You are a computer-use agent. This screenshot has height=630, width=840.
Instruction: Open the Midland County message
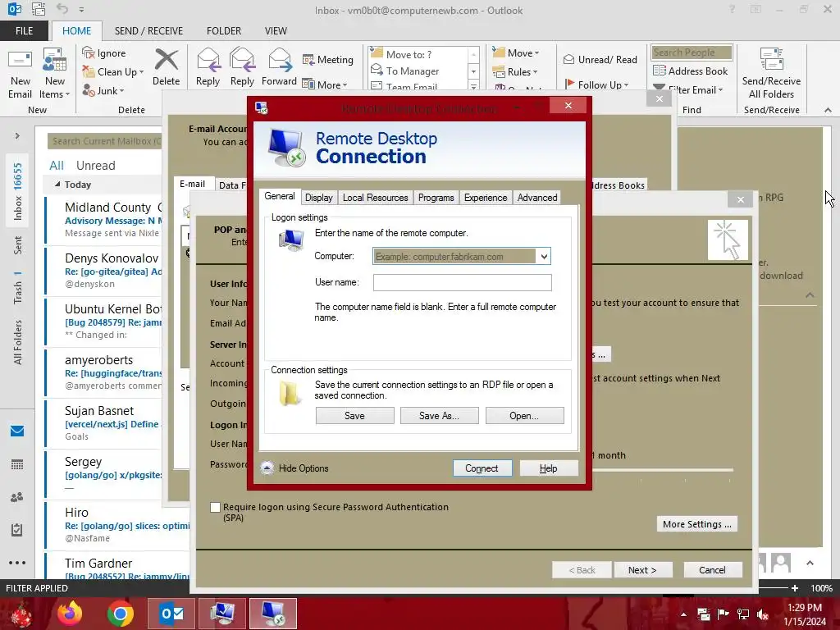coord(104,220)
